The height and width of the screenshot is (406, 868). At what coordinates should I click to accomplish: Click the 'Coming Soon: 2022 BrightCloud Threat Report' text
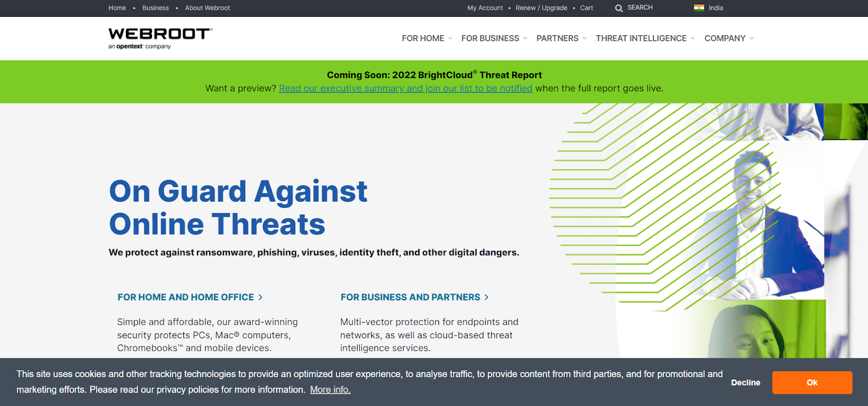434,75
